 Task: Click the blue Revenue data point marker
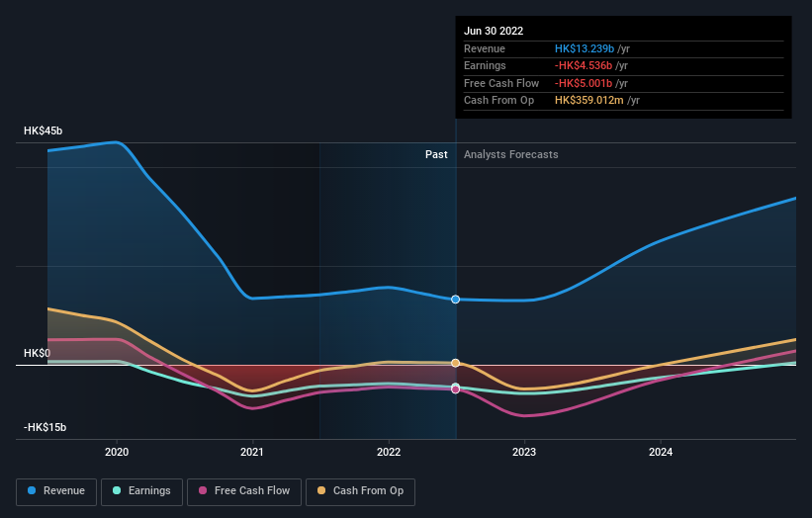pos(455,300)
